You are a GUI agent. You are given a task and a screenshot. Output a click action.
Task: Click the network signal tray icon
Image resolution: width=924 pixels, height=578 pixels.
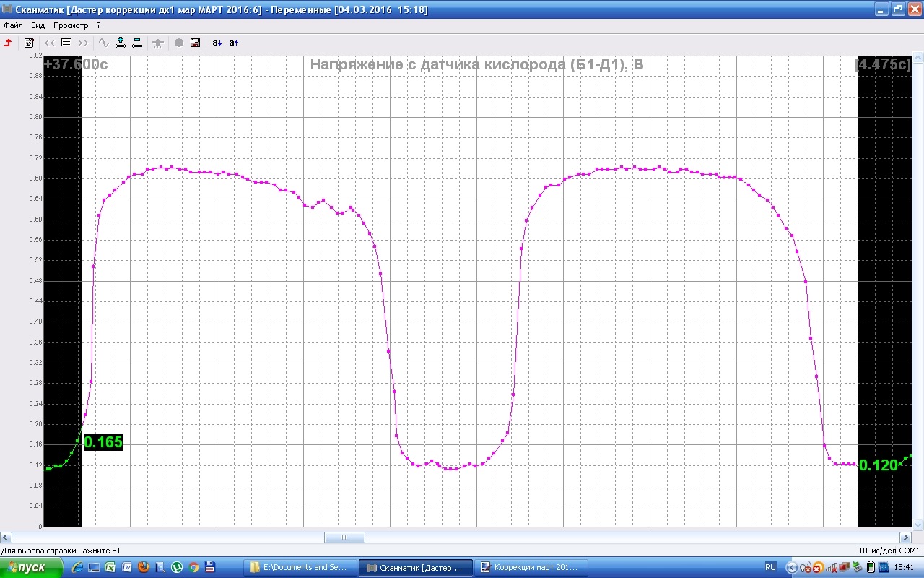point(832,568)
